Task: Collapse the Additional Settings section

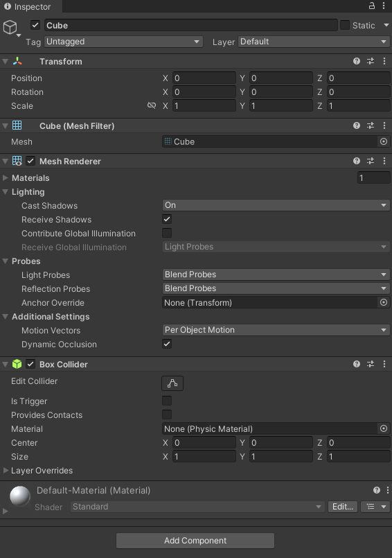Action: coord(6,316)
